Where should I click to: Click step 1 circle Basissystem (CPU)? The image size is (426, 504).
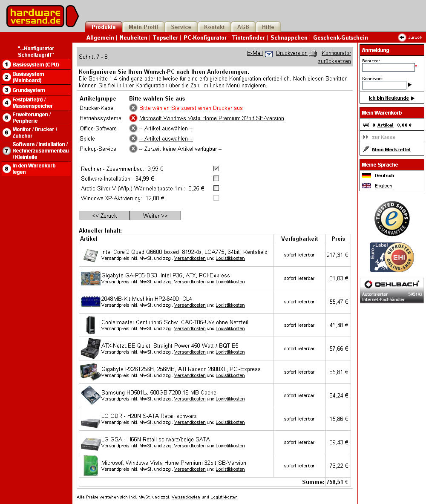pyautogui.click(x=7, y=65)
